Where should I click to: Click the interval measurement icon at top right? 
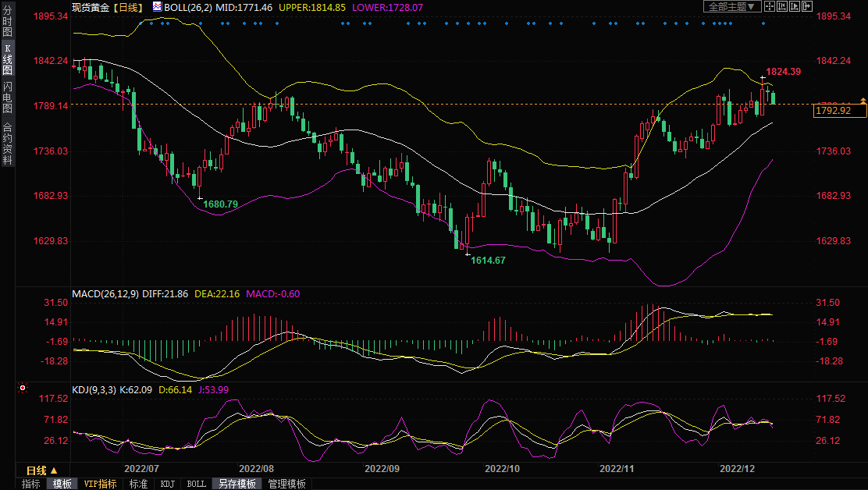click(x=782, y=6)
